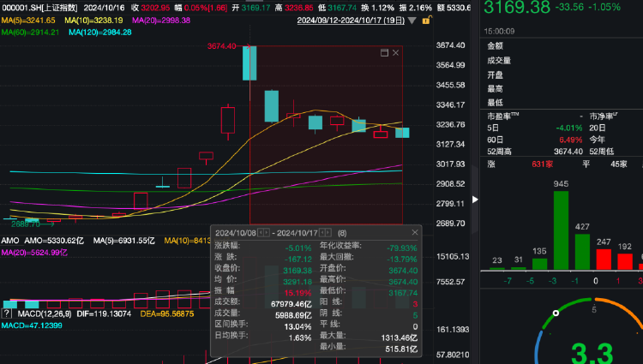Click the MA(5)=3241.65 indicator label
The height and width of the screenshot is (364, 643).
tap(28, 20)
